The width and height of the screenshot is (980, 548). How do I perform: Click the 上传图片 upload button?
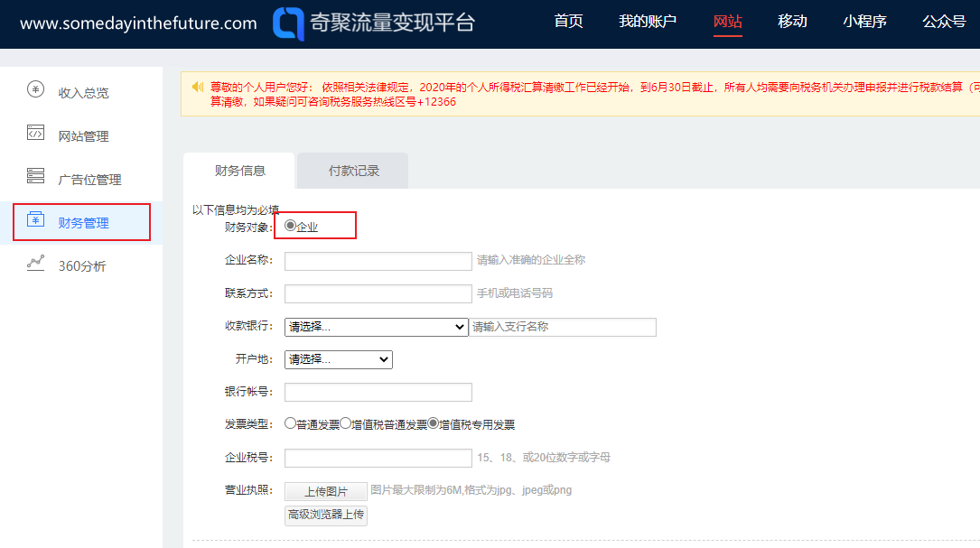click(325, 491)
